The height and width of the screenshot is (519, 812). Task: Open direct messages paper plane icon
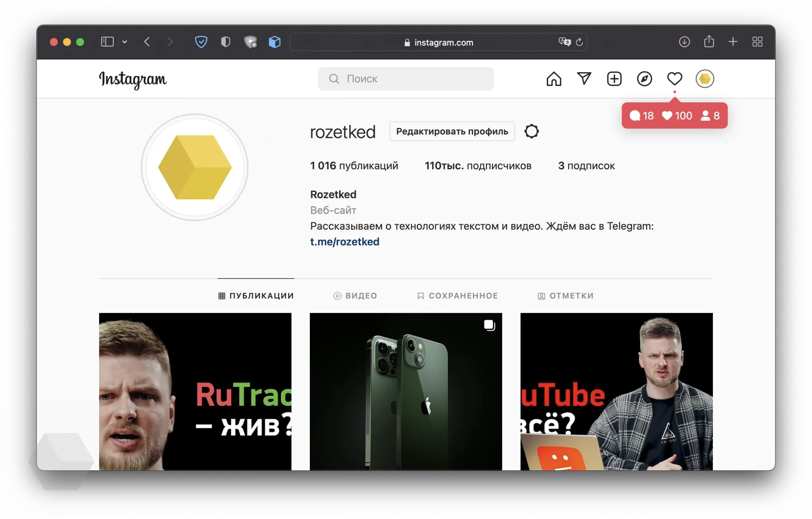pos(584,78)
